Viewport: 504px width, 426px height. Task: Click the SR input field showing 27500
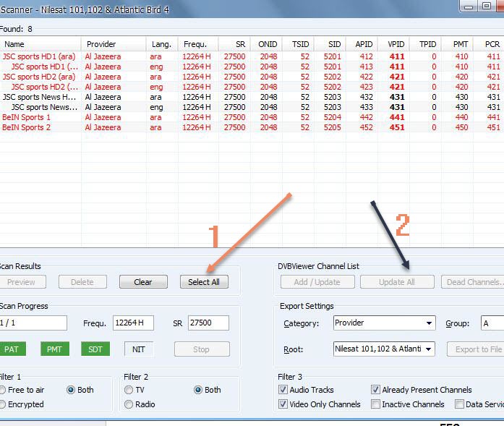tap(208, 323)
